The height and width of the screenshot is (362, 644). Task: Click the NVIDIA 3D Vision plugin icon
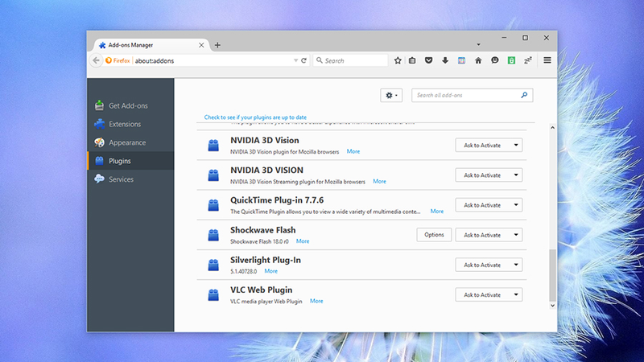[x=213, y=146]
